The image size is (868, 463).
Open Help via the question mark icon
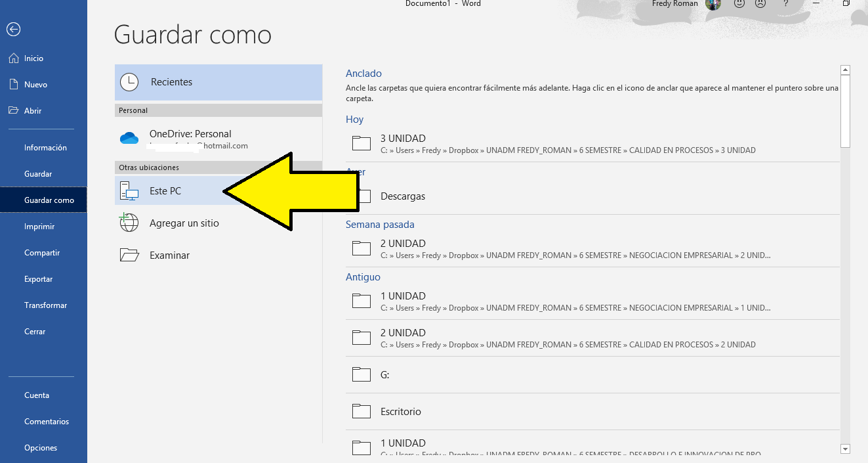(785, 4)
